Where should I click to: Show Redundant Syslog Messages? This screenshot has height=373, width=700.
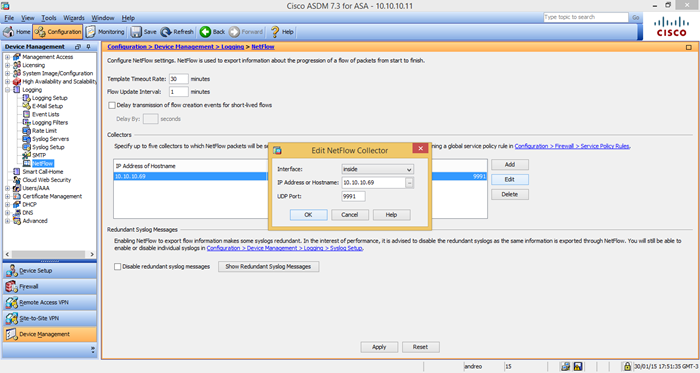click(268, 266)
